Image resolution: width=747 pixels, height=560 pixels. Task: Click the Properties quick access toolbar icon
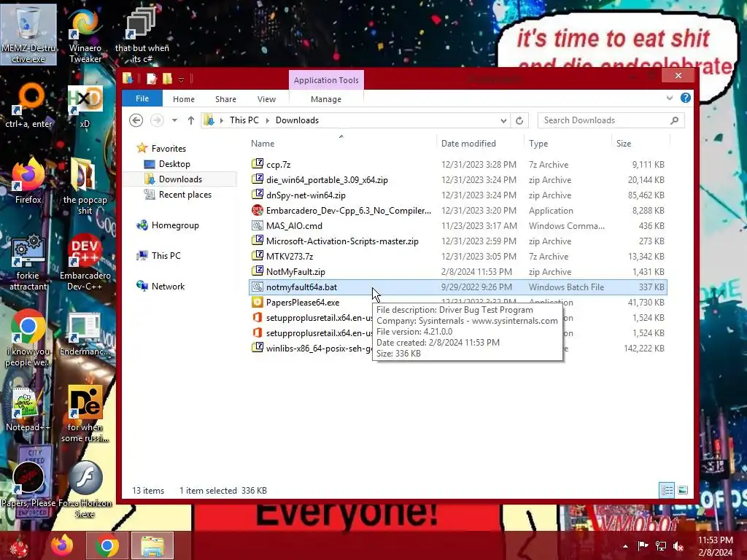(x=152, y=79)
